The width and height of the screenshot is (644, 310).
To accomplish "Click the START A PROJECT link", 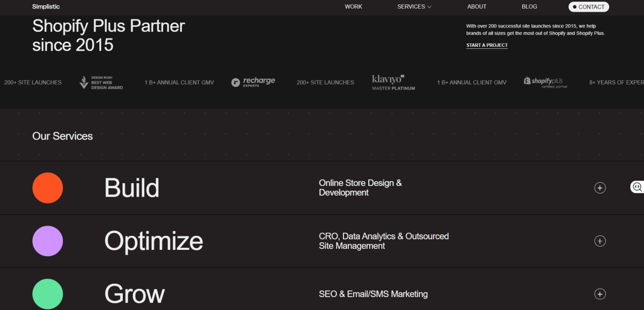I will 487,45.
